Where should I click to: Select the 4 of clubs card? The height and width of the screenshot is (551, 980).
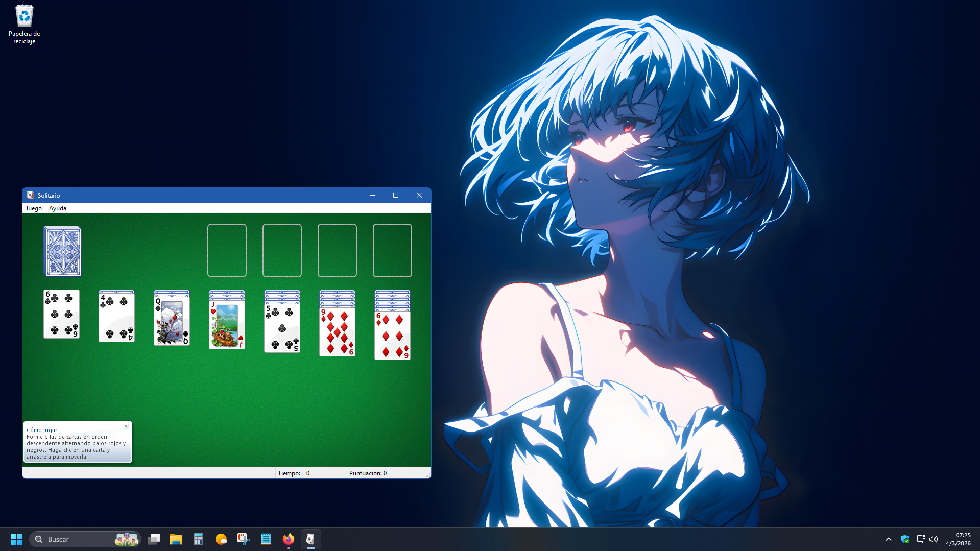(x=116, y=318)
